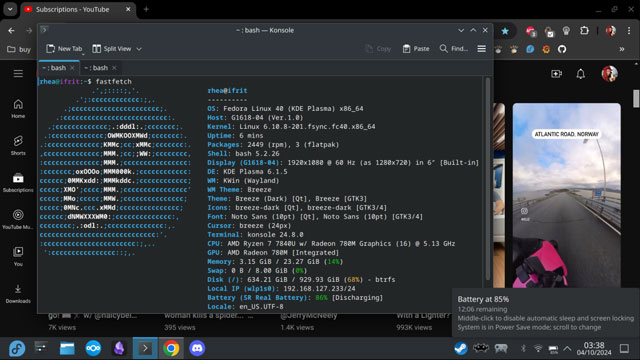Click the Paste button in Konsole toolbar
Screen dimensions: 640x360
pyautogui.click(x=416, y=49)
